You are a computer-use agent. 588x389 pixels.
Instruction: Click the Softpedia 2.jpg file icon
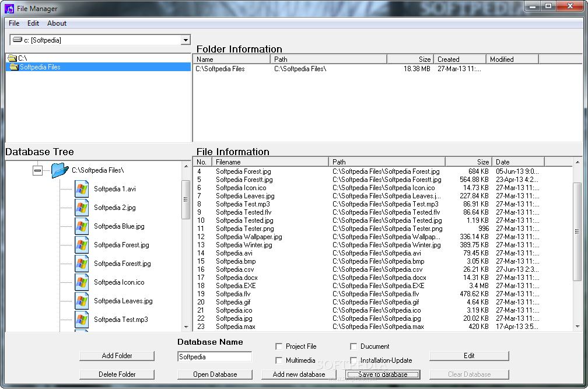coord(82,208)
